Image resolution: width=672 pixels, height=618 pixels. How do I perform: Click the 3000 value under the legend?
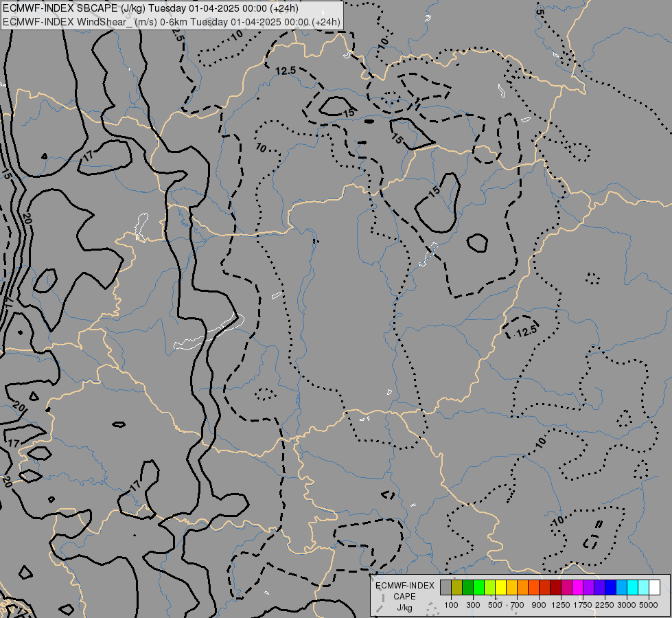pos(627,605)
